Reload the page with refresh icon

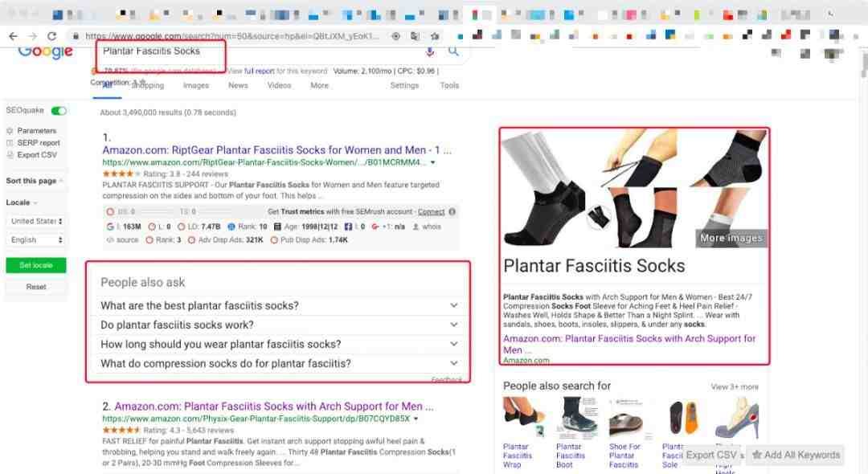click(51, 36)
